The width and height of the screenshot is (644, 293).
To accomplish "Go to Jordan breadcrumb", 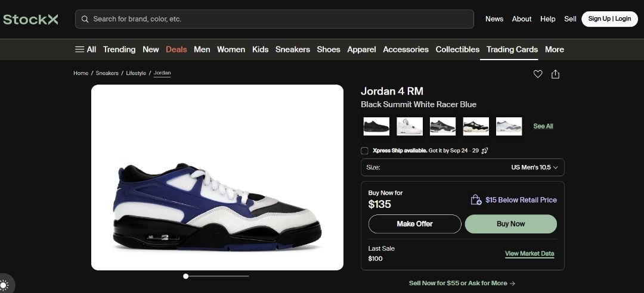I will pyautogui.click(x=162, y=73).
